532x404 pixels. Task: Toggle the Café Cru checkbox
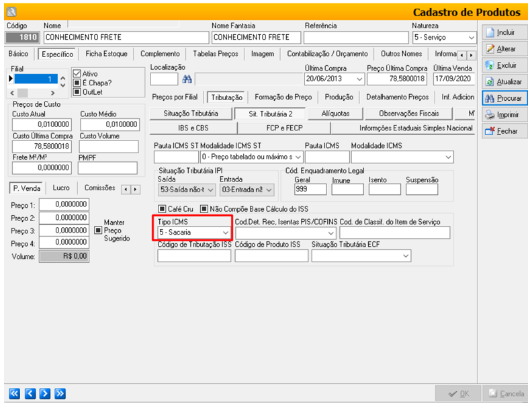coord(162,208)
